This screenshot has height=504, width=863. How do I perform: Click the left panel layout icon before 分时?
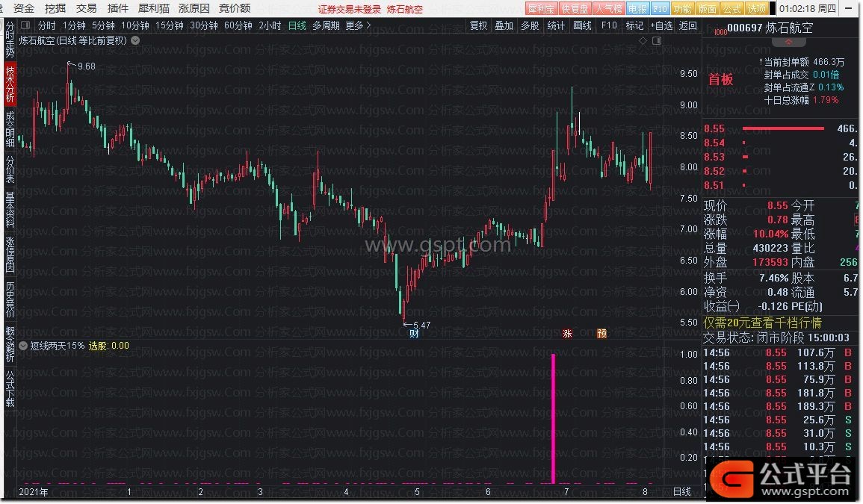pyautogui.click(x=25, y=25)
